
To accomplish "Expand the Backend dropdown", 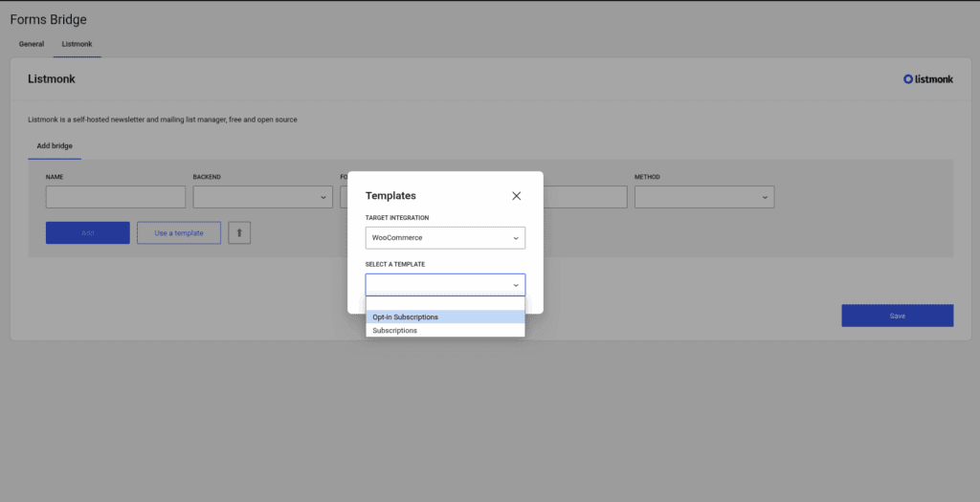I will (x=262, y=197).
